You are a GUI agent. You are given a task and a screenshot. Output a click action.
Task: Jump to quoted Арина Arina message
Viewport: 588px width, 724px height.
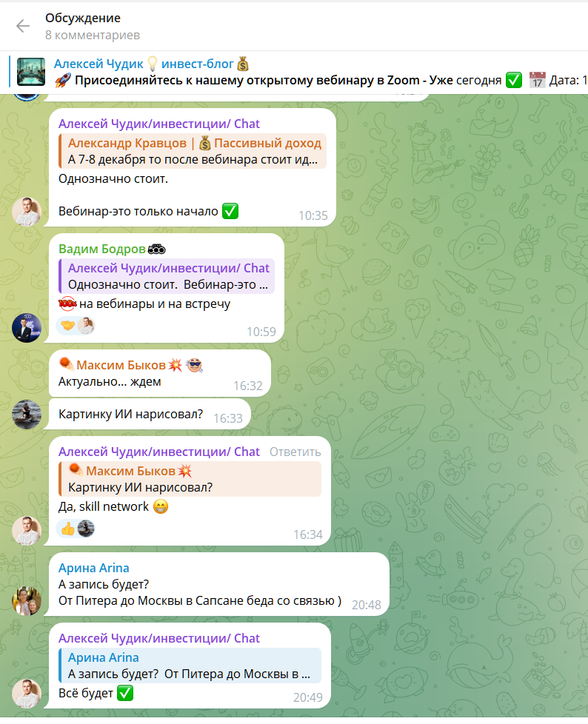(190, 666)
